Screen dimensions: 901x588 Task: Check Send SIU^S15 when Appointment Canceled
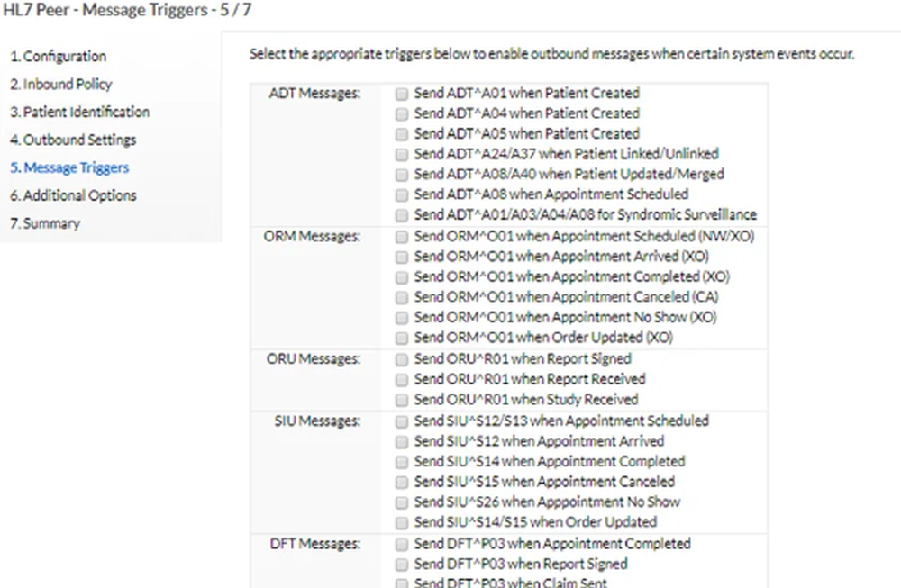400,481
